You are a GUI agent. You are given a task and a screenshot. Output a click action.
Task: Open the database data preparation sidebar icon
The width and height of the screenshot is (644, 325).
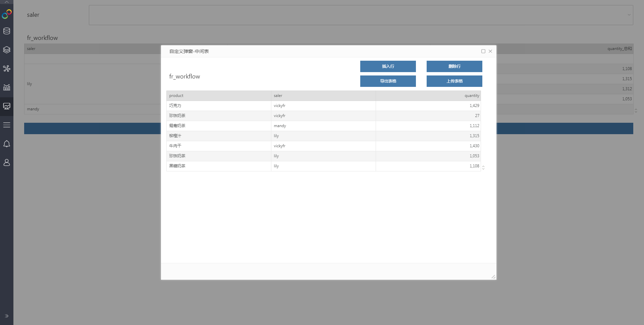[7, 31]
